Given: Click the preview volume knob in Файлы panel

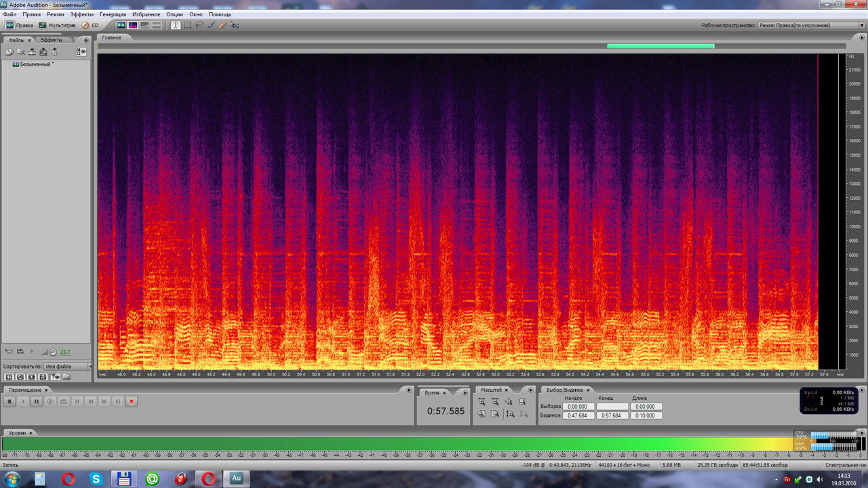Looking at the screenshot, I should click(53, 352).
